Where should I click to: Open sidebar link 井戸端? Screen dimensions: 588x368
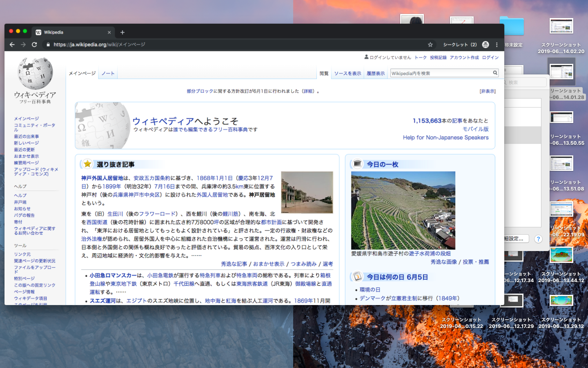pyautogui.click(x=20, y=202)
